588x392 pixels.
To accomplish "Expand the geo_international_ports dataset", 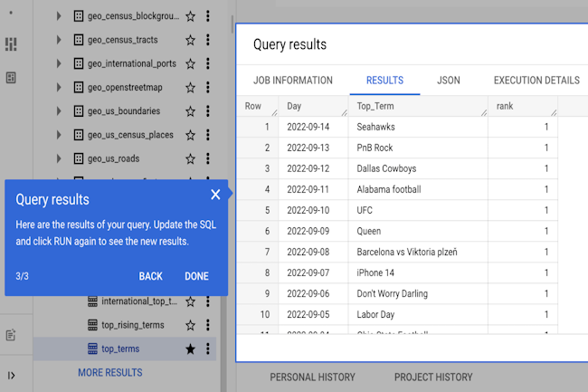I will point(59,64).
